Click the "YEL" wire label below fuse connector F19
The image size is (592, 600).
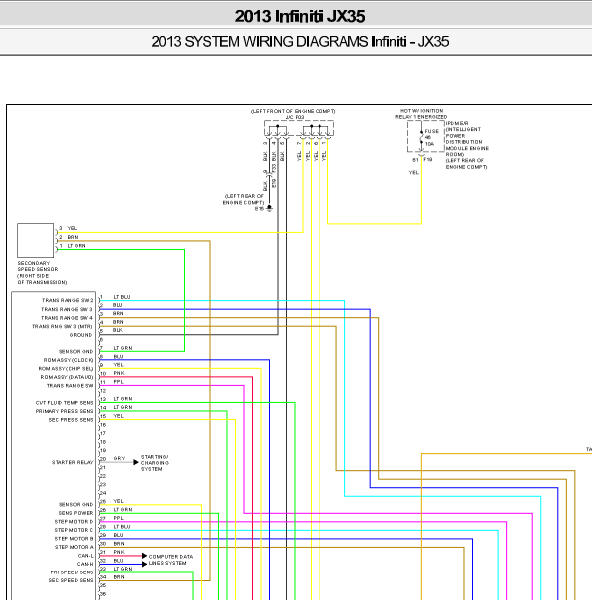414,173
